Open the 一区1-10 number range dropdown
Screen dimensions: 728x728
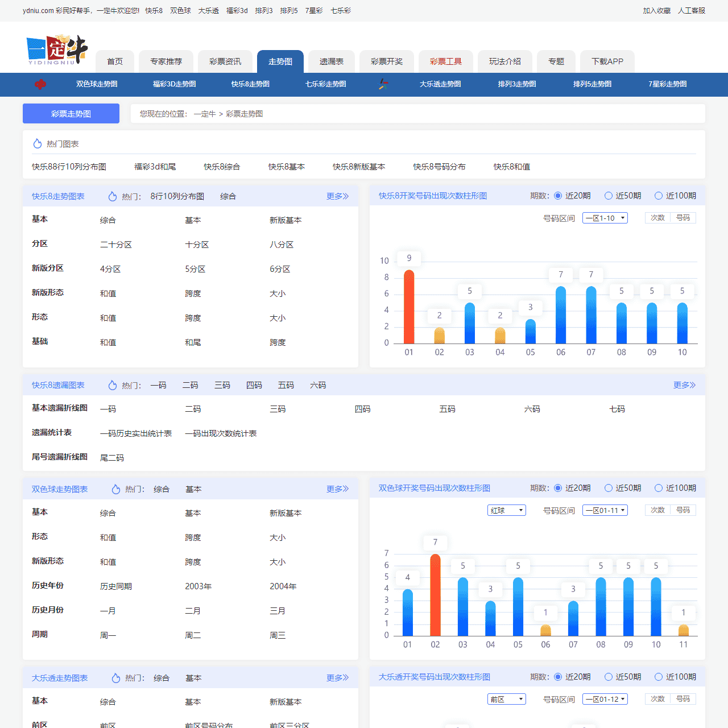[x=605, y=218]
